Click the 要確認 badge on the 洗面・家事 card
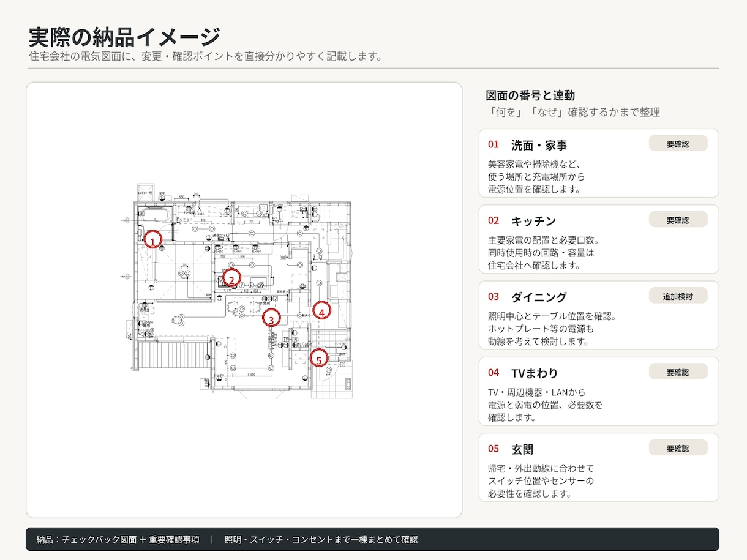The width and height of the screenshot is (747, 560). (678, 144)
